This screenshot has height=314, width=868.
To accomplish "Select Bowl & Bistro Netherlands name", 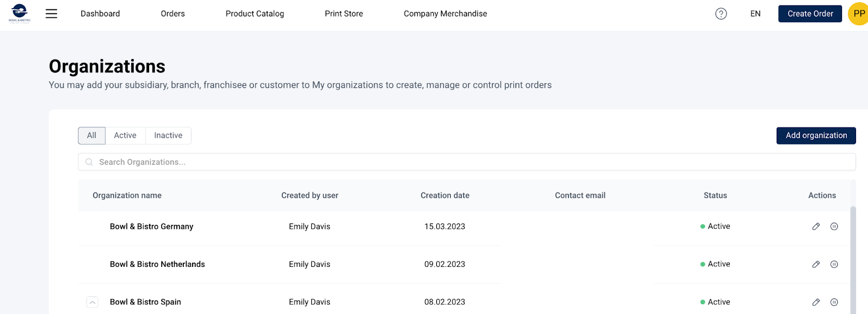I will (157, 264).
